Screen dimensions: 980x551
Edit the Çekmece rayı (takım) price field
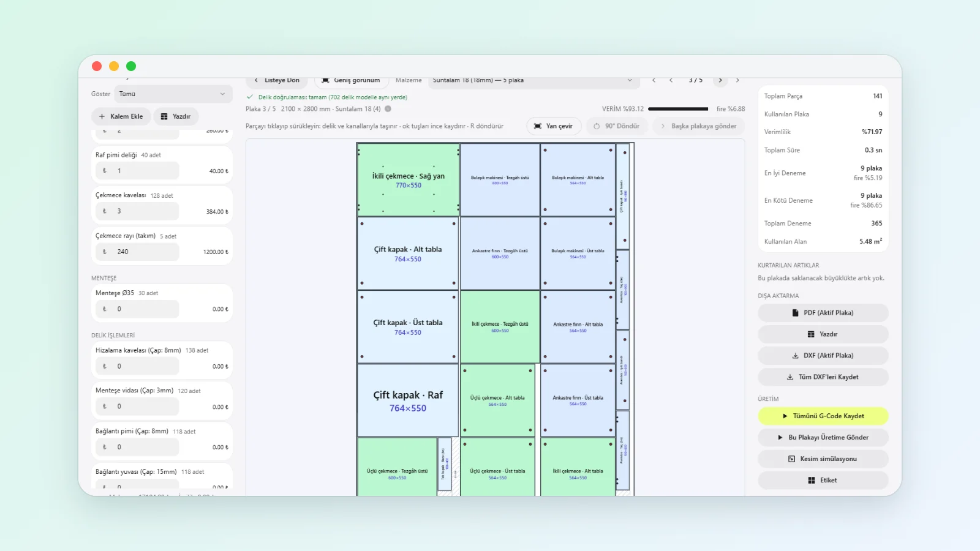(137, 252)
